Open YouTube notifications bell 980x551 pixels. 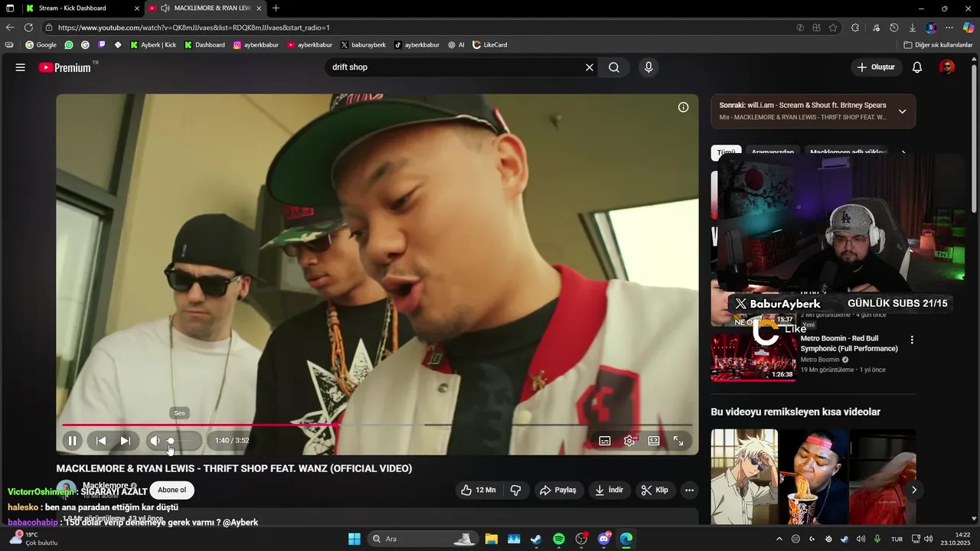[x=917, y=67]
